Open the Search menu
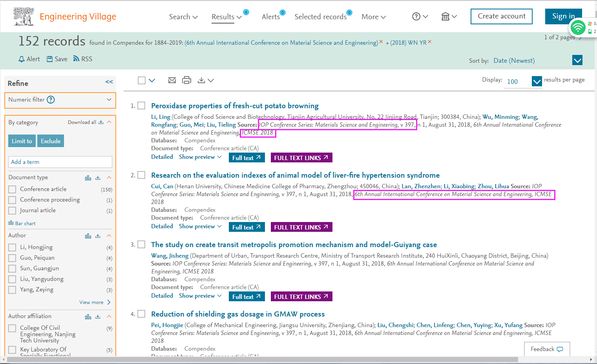 point(183,17)
